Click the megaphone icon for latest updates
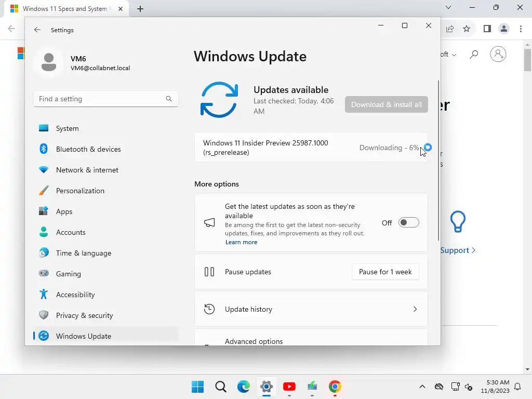The height and width of the screenshot is (399, 532). (209, 222)
